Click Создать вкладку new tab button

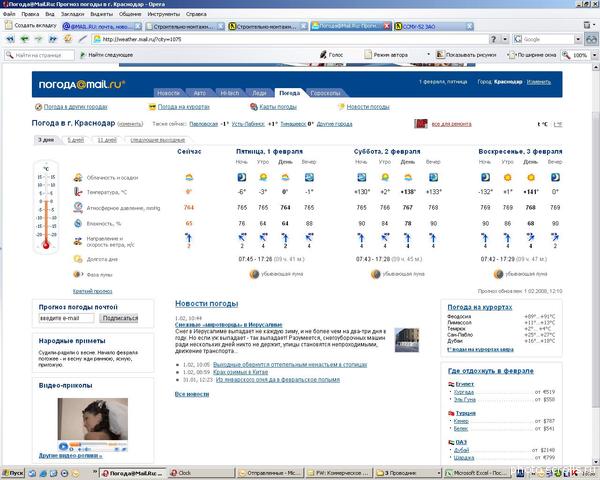(31, 25)
